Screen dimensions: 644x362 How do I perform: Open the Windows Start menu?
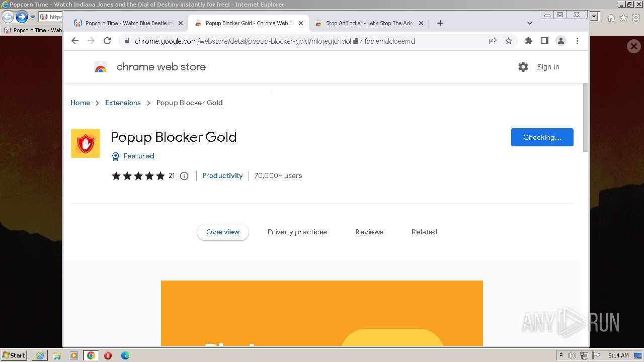14,355
